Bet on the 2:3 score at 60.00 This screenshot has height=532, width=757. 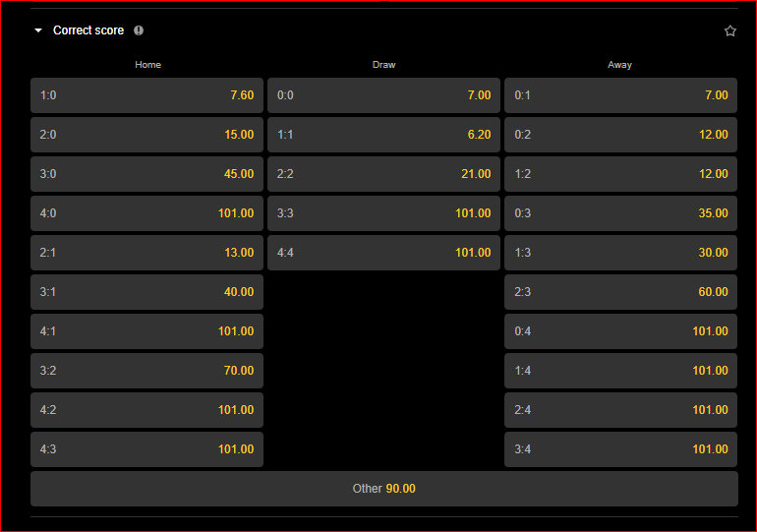620,292
